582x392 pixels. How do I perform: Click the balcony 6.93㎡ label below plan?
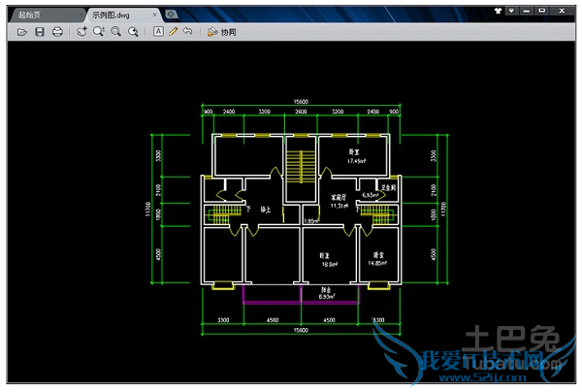(x=327, y=296)
